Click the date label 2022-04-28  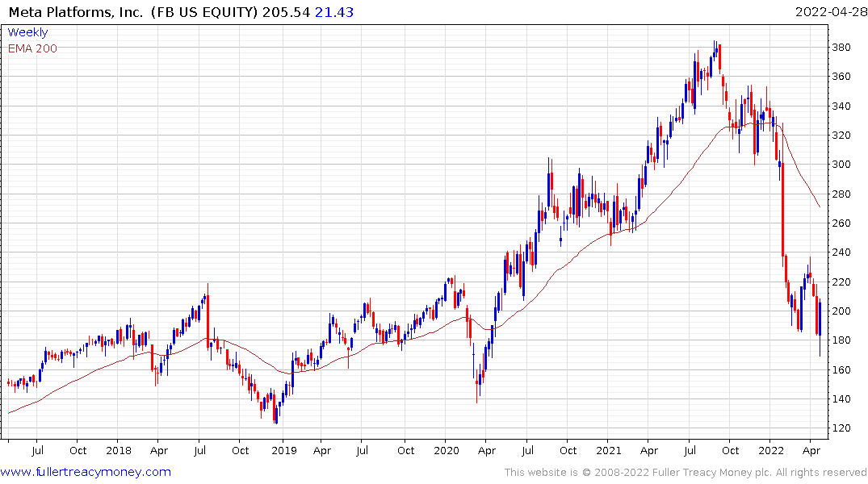point(831,12)
